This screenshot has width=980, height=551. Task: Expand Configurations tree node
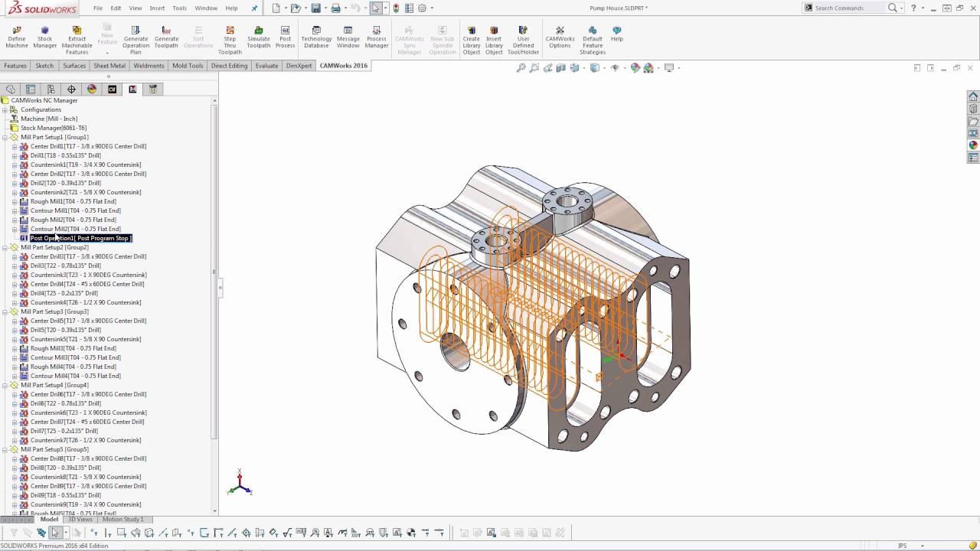pos(5,109)
